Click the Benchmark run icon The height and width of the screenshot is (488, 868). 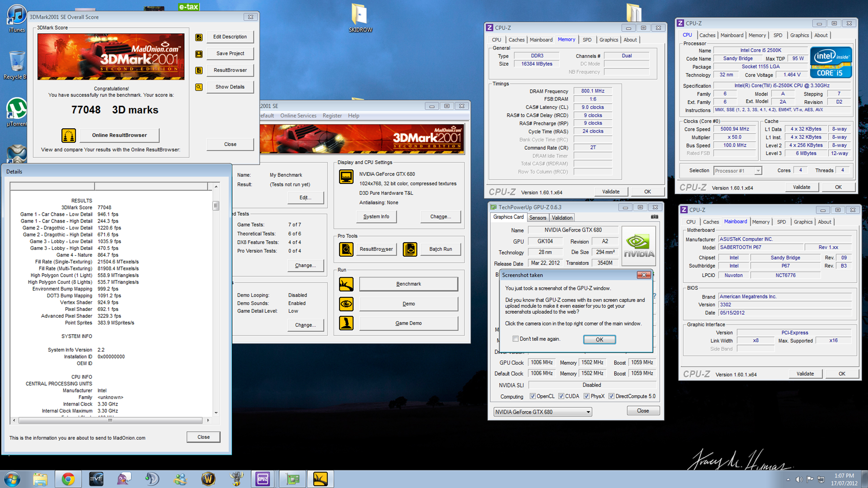[346, 284]
